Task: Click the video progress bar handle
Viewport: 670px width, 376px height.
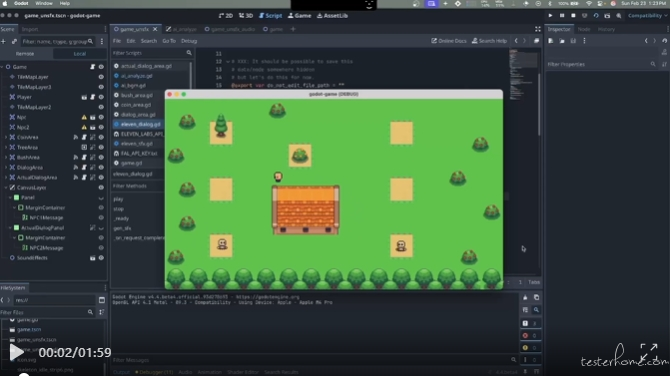Action: point(24,375)
